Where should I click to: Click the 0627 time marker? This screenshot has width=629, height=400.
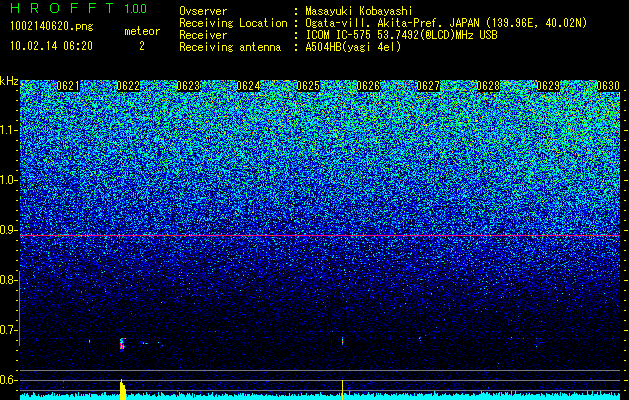click(x=428, y=86)
